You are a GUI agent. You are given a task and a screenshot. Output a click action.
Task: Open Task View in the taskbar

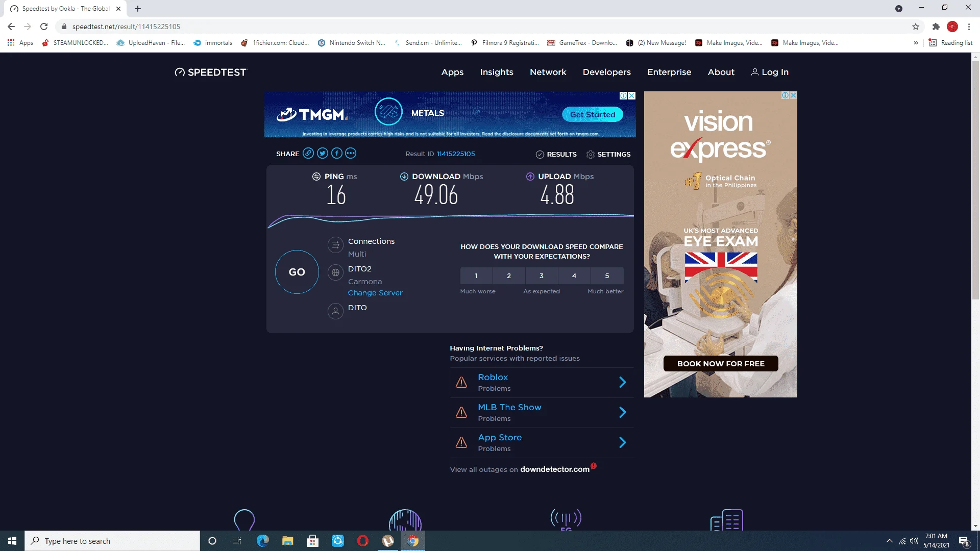[237, 541]
